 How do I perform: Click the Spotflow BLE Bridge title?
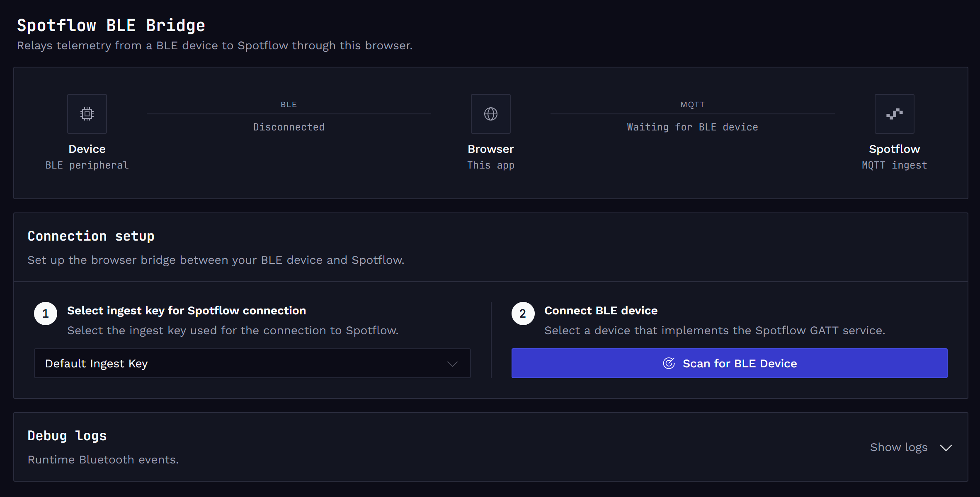click(x=111, y=25)
